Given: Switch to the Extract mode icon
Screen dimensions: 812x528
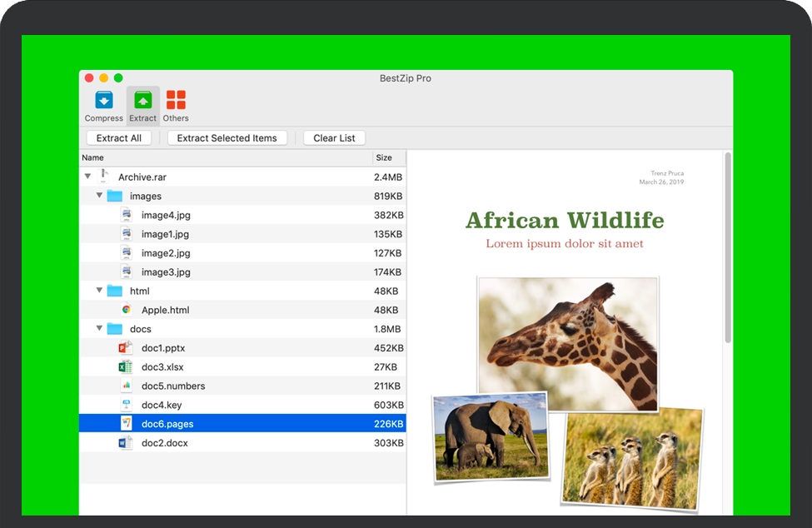Looking at the screenshot, I should point(142,102).
